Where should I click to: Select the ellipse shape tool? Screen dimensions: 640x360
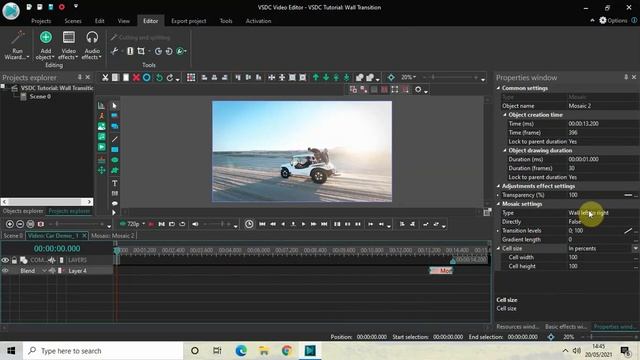click(x=115, y=160)
